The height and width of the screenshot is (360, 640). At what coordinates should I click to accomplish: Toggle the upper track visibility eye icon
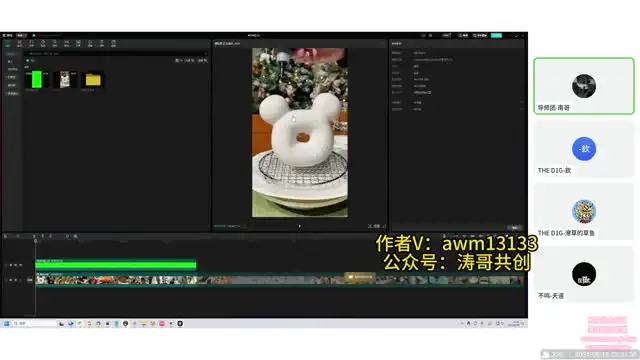tap(16, 265)
